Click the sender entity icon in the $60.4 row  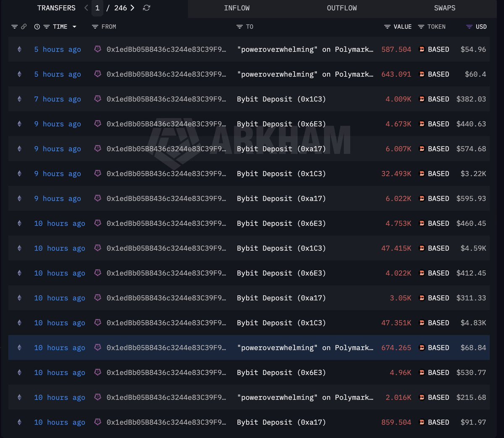pyautogui.click(x=98, y=74)
